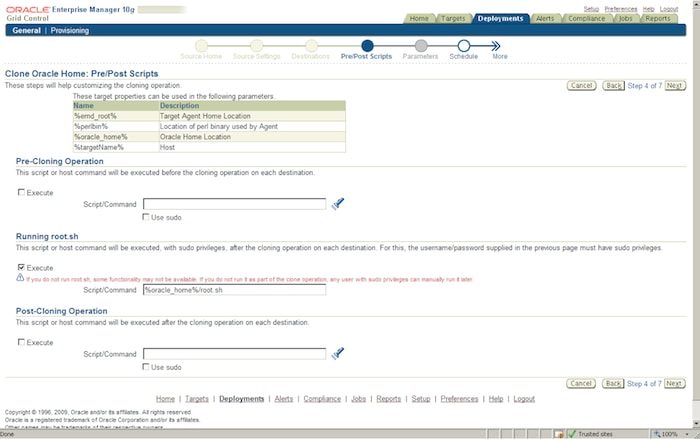Open the Deployments tab
The image size is (700, 439).
point(500,18)
